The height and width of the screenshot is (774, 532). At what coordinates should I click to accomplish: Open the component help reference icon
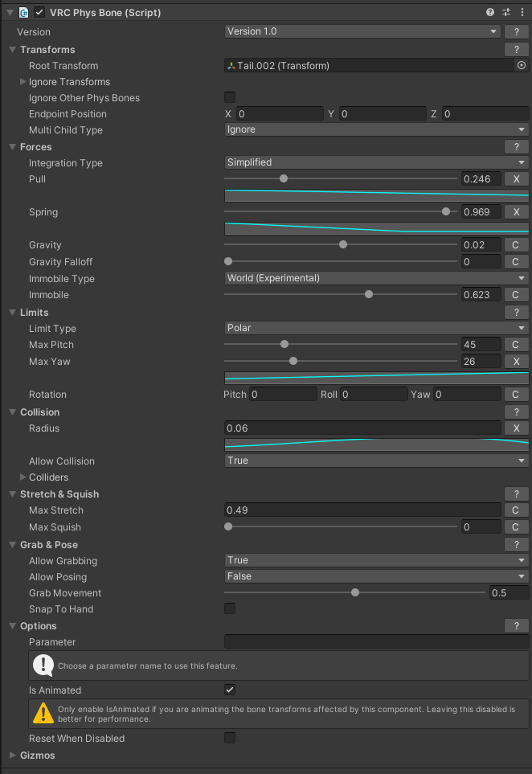(490, 12)
